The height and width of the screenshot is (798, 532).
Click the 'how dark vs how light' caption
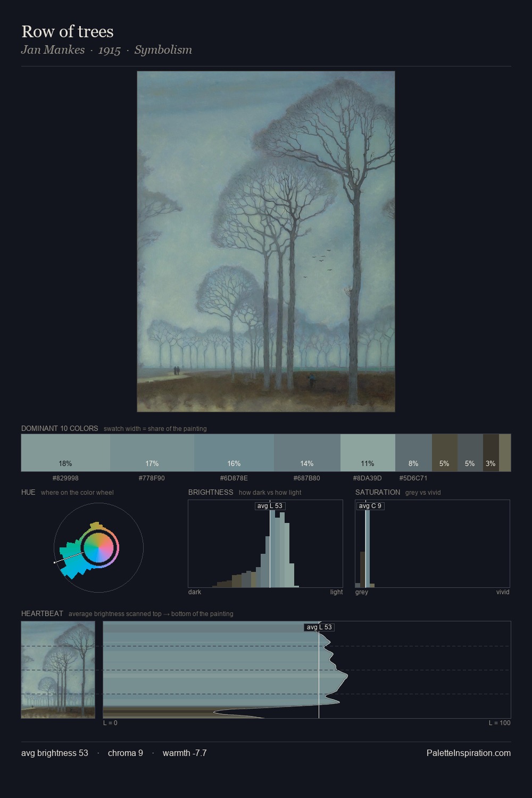270,493
